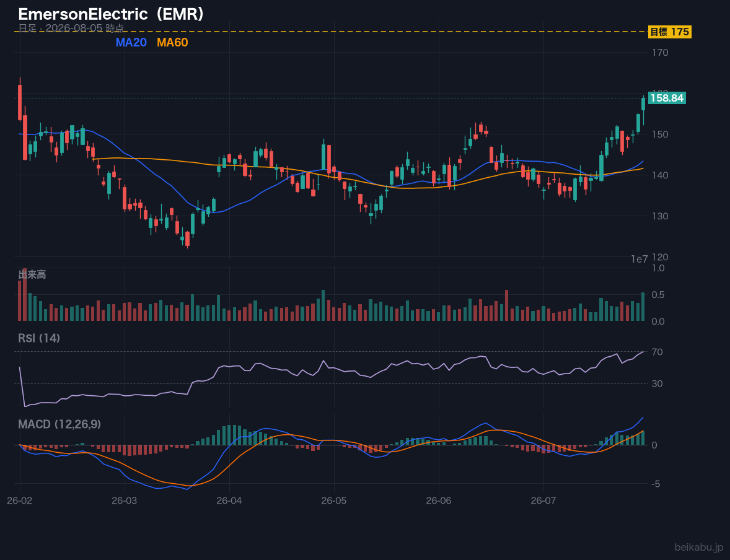
Task: Click the MA60 legend label
Action: (172, 42)
